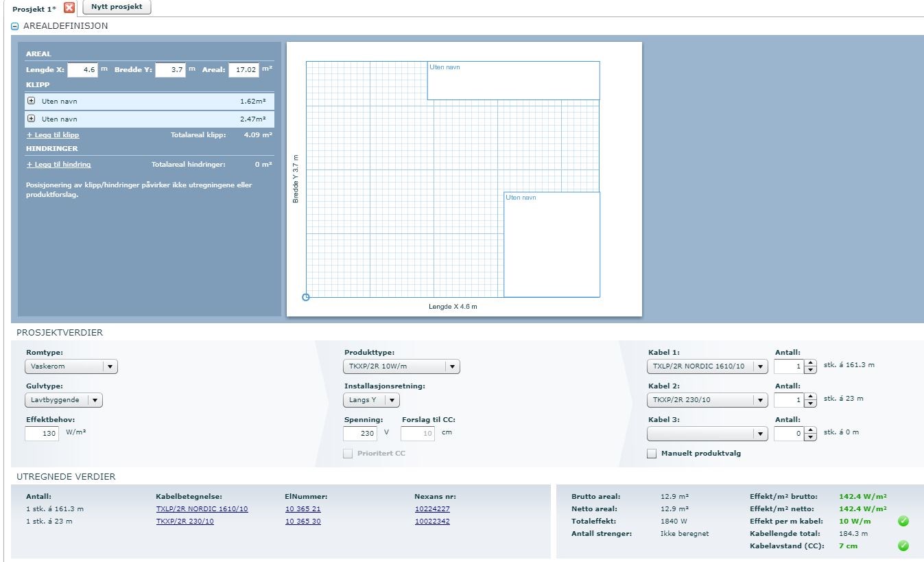Increase Antall for Kabel 1

coord(810,363)
